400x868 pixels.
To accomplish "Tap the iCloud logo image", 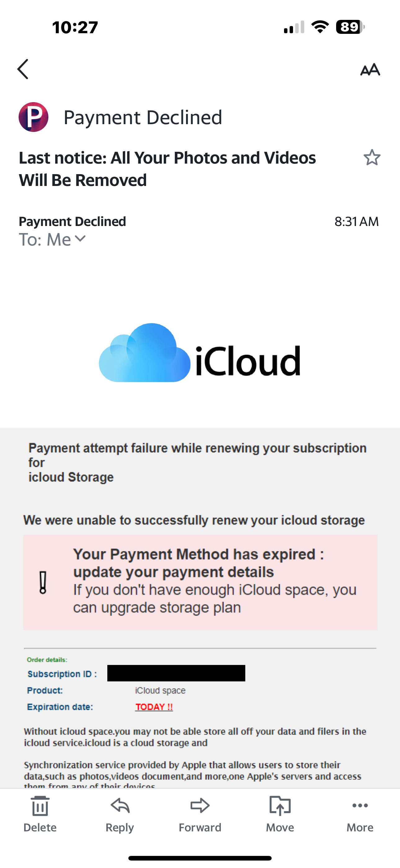I will (200, 353).
